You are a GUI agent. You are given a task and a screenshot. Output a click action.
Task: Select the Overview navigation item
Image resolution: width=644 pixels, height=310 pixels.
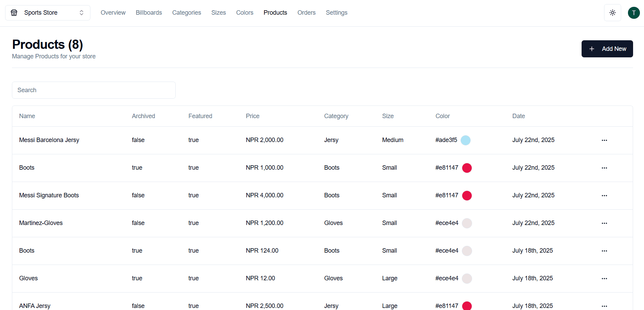(113, 13)
